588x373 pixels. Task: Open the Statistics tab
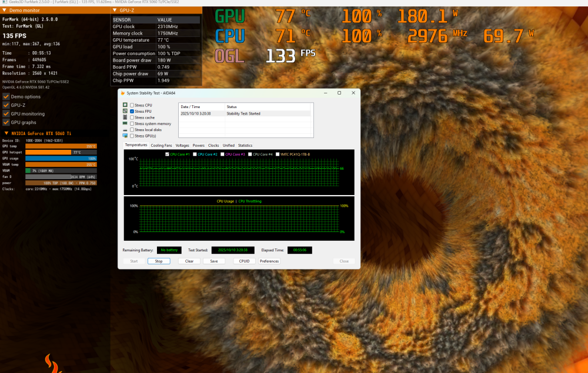(x=245, y=145)
